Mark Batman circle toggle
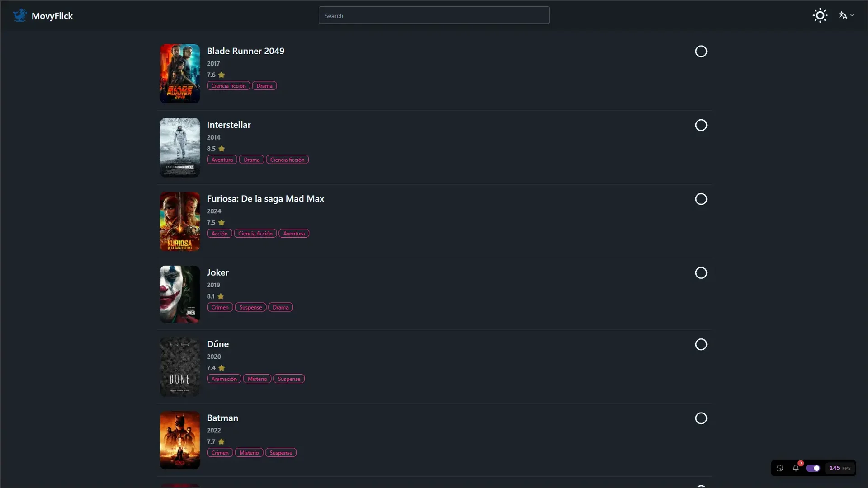This screenshot has height=488, width=868. (701, 418)
